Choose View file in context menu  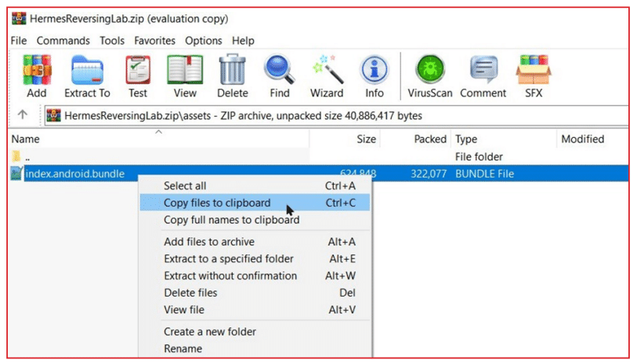pos(255,310)
